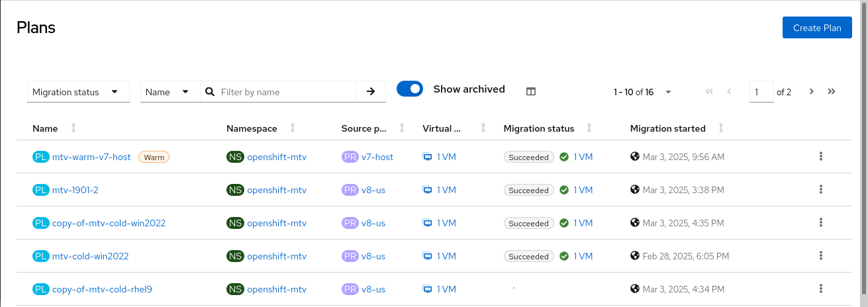This screenshot has width=868, height=307.
Task: Go to the next page arrow
Action: pyautogui.click(x=811, y=92)
